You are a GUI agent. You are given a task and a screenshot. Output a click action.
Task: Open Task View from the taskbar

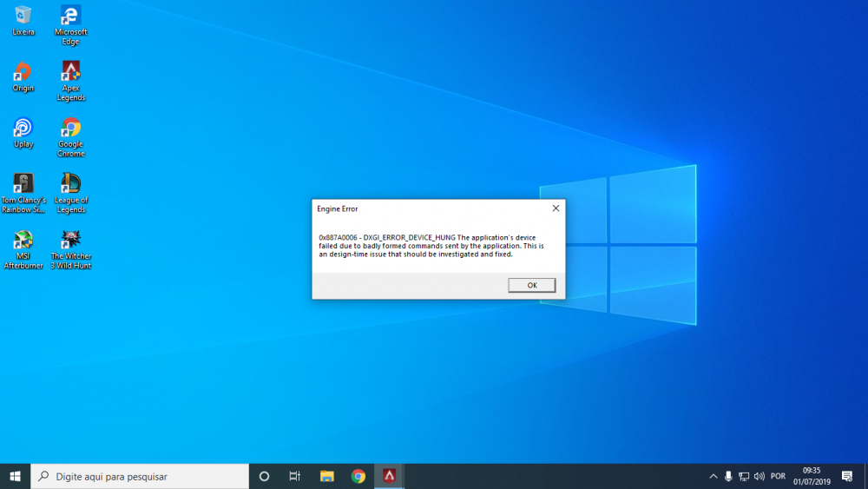point(295,476)
